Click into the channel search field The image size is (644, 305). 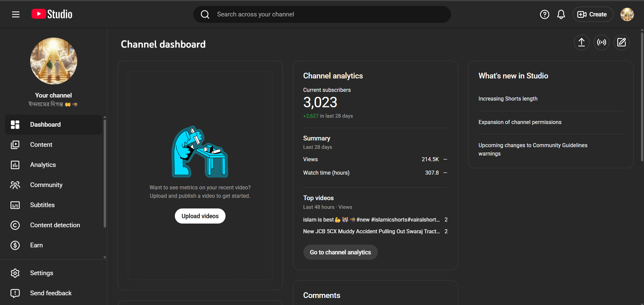click(x=322, y=14)
